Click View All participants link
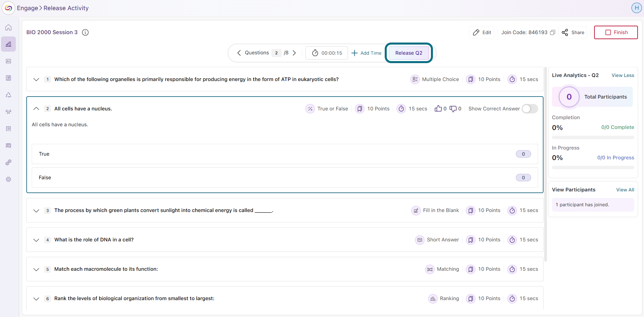Screen dimensions: 644x317 [x=625, y=190]
